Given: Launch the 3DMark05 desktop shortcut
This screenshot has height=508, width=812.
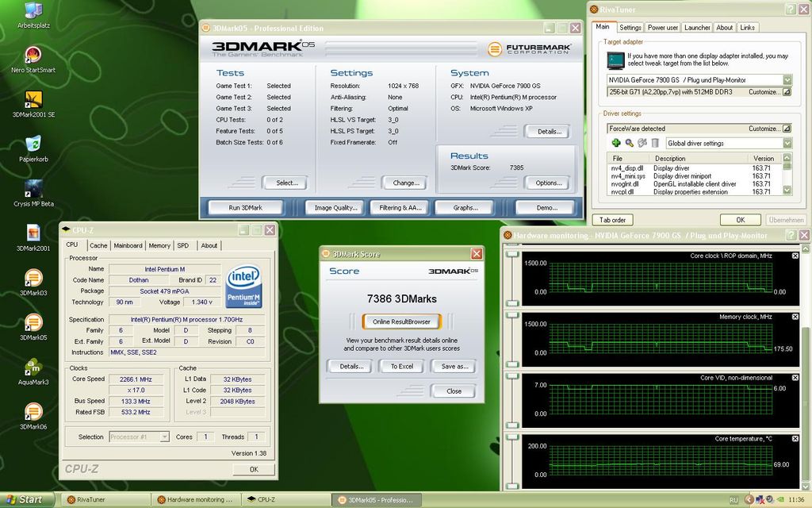Looking at the screenshot, I should (x=33, y=326).
